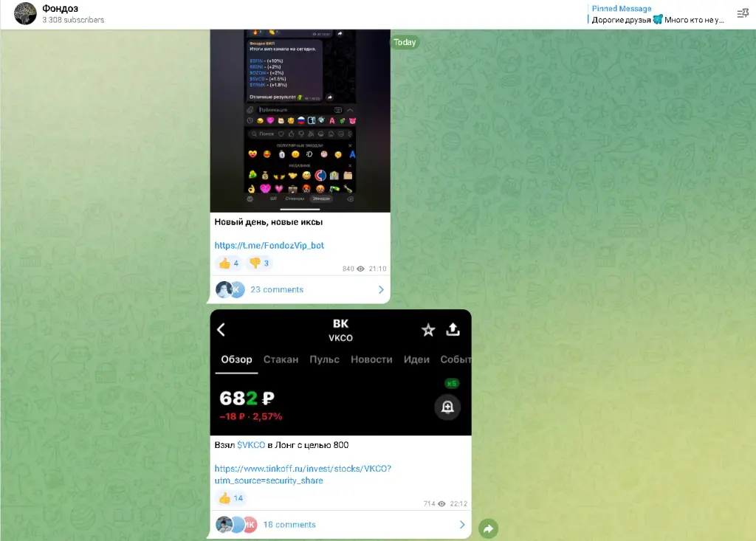Click the 3 308 subscribers text
Image resolution: width=756 pixels, height=541 pixels.
[x=73, y=20]
